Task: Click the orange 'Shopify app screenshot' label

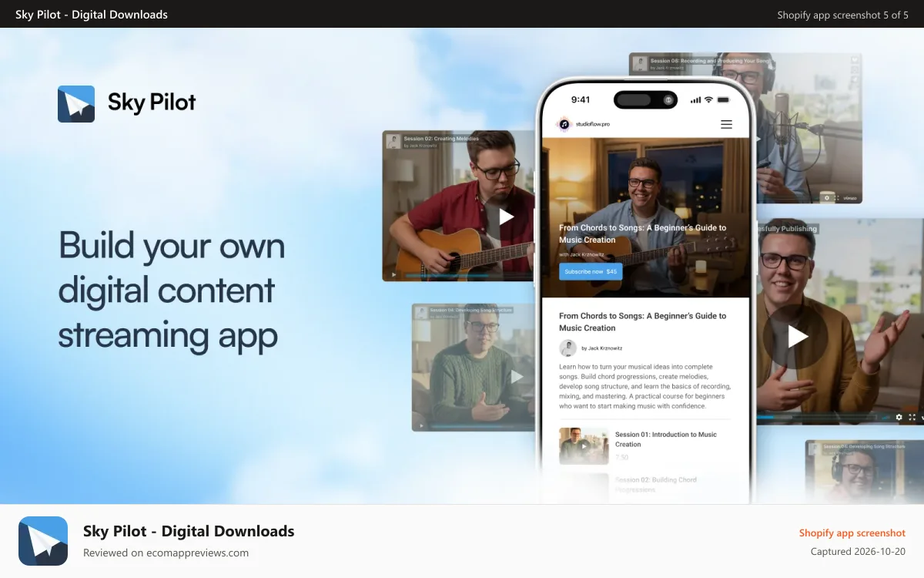Action: click(852, 533)
